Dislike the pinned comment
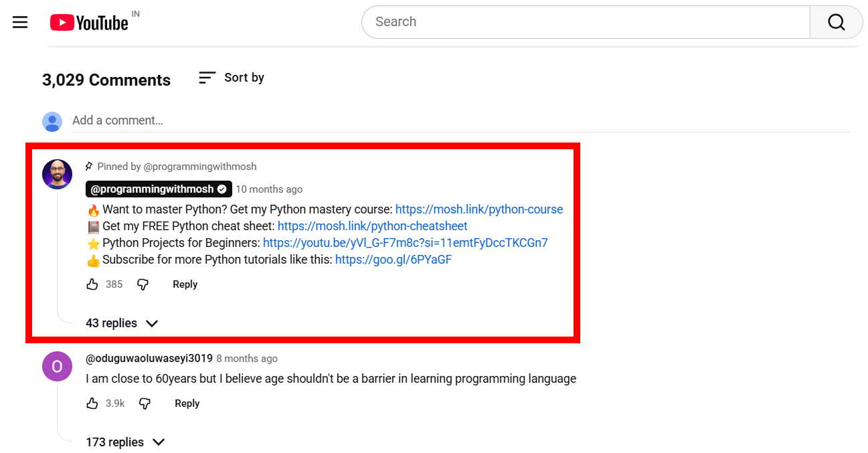Viewport: 868px width, 453px height. (143, 284)
